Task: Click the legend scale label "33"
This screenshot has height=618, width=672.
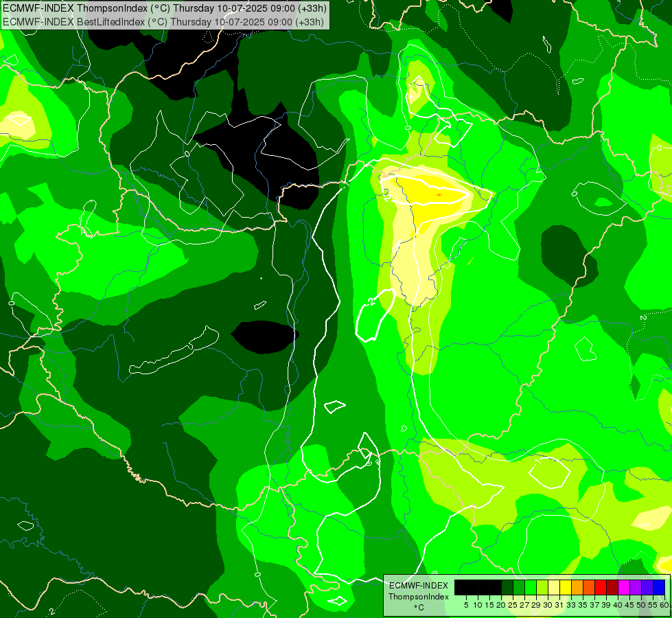Action: 571,605
